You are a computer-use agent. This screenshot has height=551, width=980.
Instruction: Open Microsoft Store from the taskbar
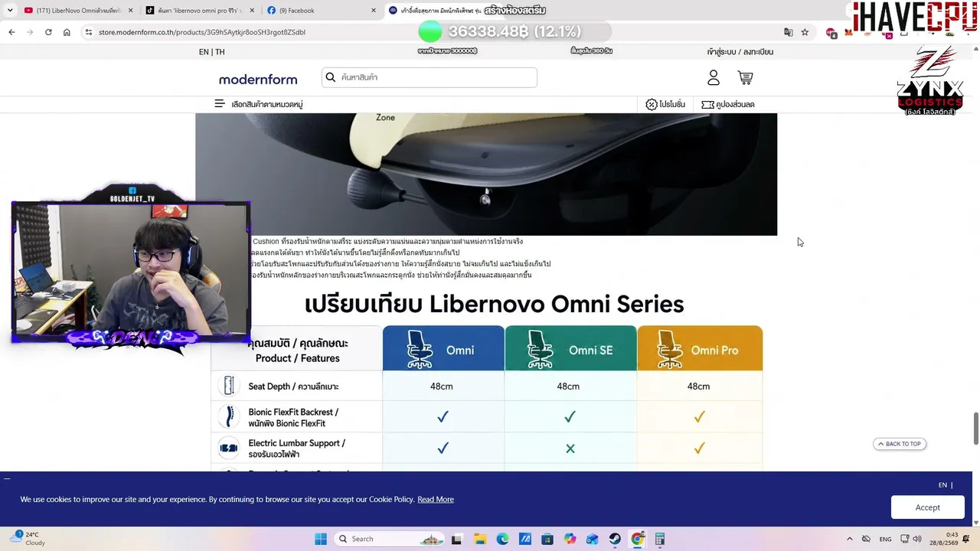(x=547, y=539)
